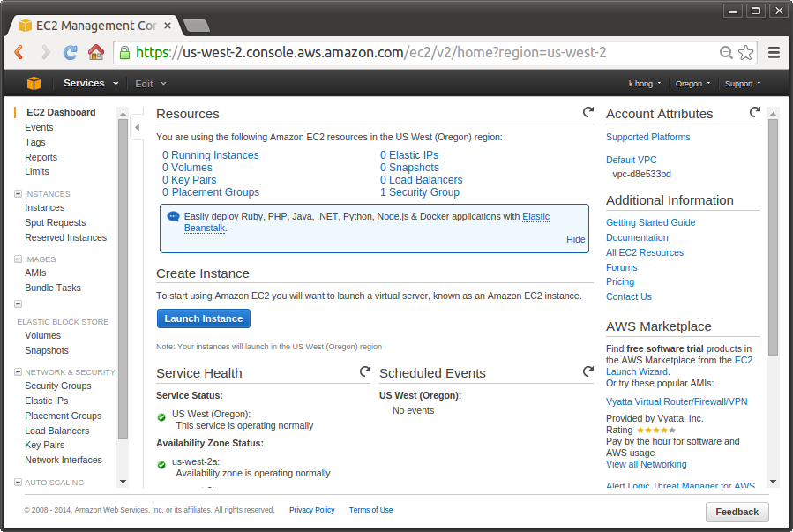793x532 pixels.
Task: Open the Support dropdown menu
Action: point(743,84)
